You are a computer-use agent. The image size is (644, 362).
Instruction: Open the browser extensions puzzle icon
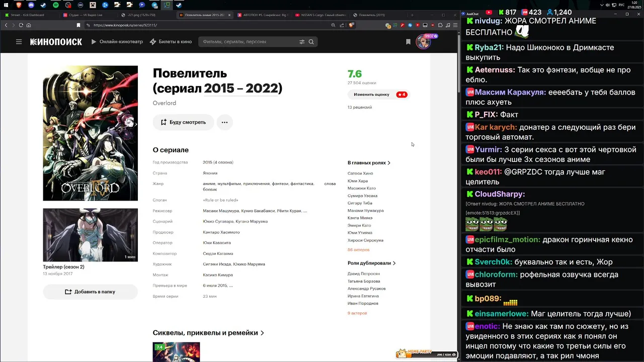click(x=440, y=25)
